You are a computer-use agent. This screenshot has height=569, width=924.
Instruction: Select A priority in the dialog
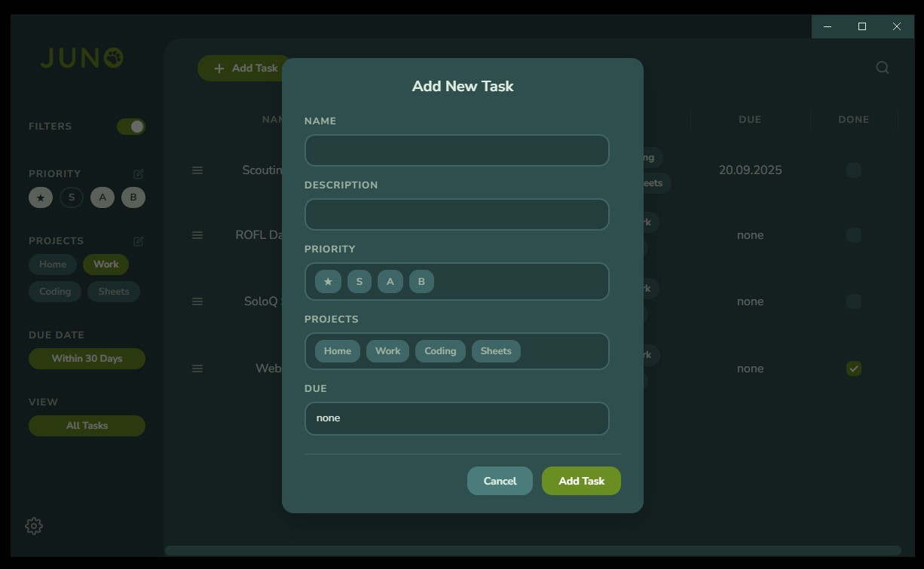(x=390, y=282)
